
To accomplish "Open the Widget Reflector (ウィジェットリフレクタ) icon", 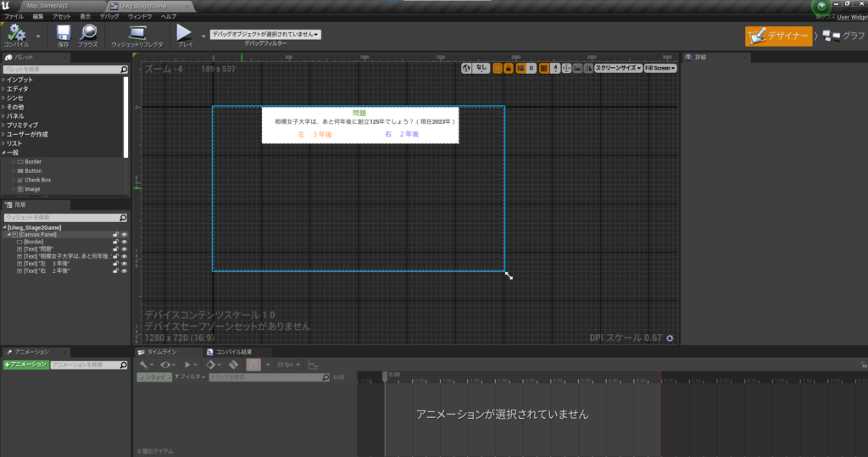I will [x=138, y=34].
